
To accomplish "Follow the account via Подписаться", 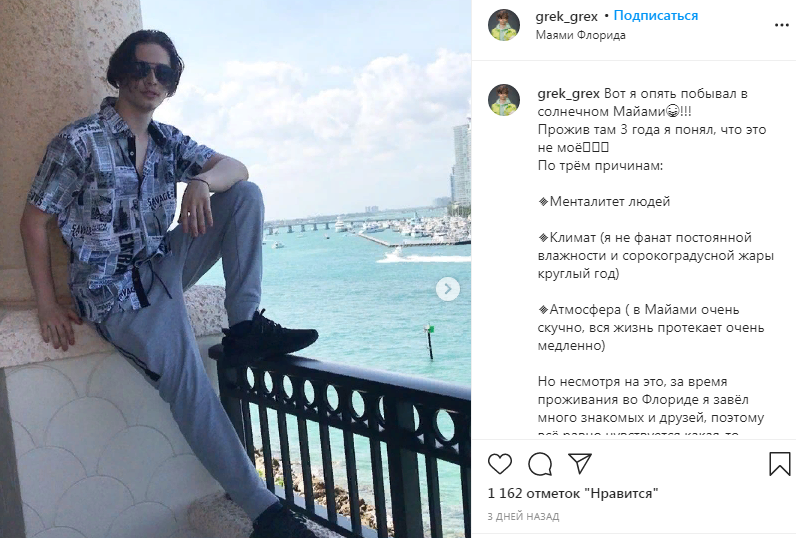I will coord(655,16).
